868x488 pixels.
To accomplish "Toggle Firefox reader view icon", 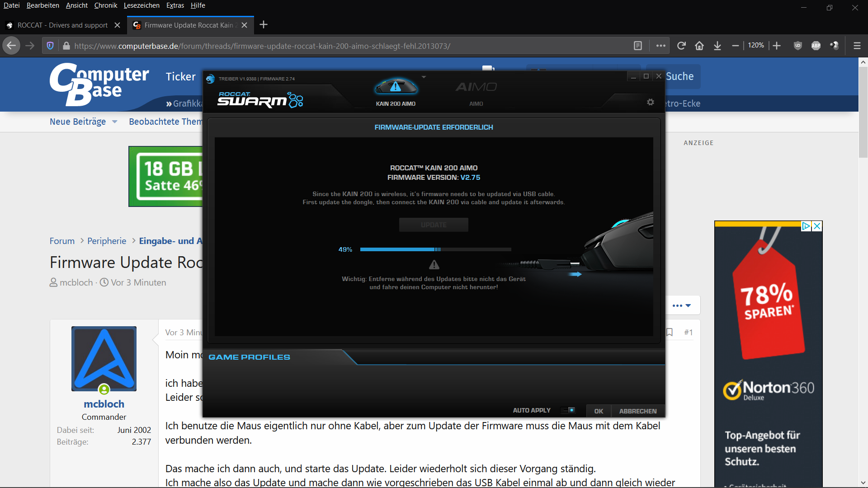I will (637, 46).
